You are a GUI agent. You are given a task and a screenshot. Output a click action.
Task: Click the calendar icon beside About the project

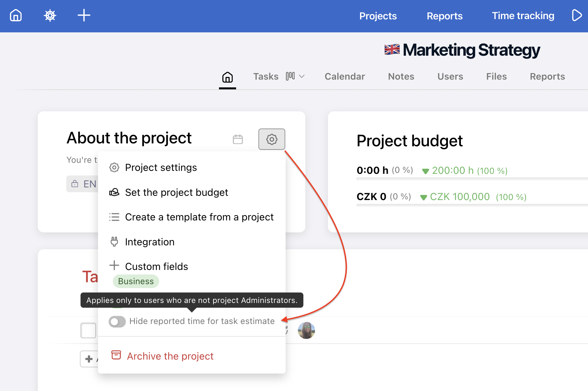[238, 139]
